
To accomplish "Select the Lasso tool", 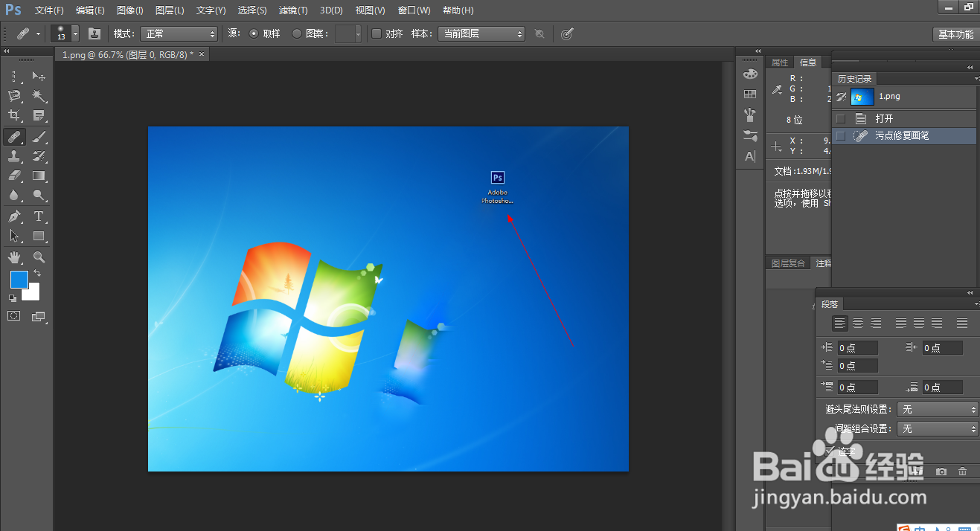I will coord(14,96).
